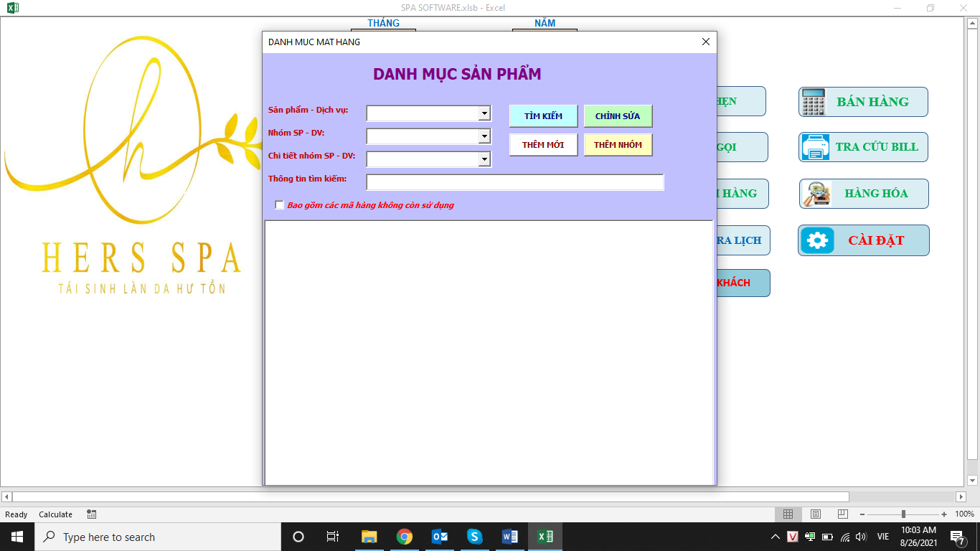980x551 pixels.
Task: Click the magnifier icon beside HÀNG HÓA
Action: [x=816, y=194]
